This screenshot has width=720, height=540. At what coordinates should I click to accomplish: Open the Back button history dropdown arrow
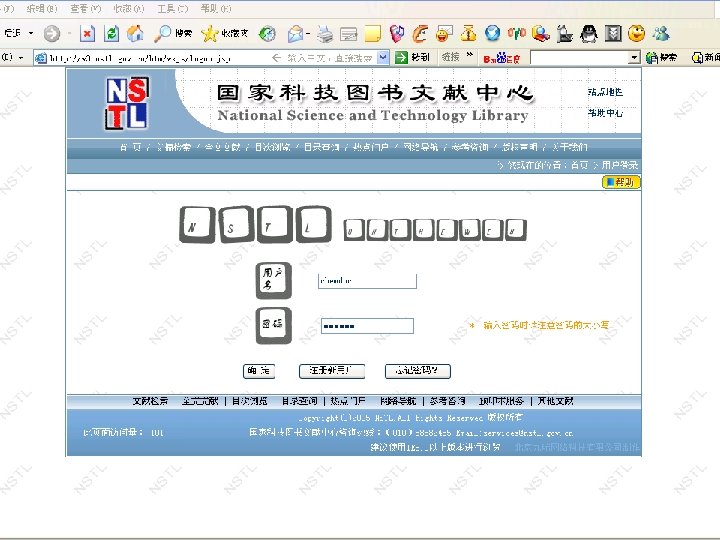pos(31,33)
